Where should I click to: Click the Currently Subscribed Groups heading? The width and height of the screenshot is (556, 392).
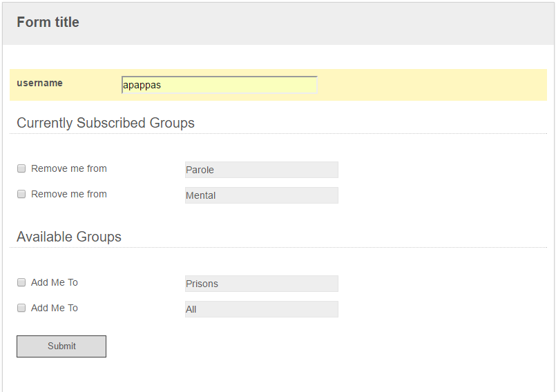click(x=106, y=123)
